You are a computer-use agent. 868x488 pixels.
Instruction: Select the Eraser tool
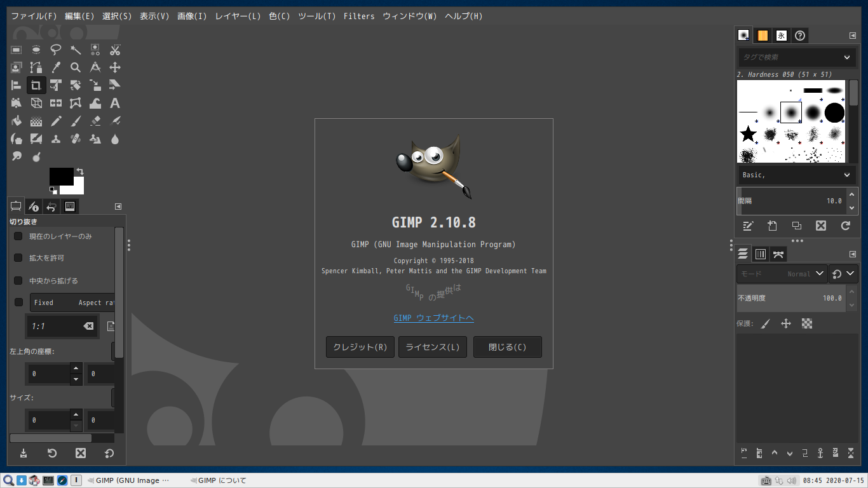95,121
